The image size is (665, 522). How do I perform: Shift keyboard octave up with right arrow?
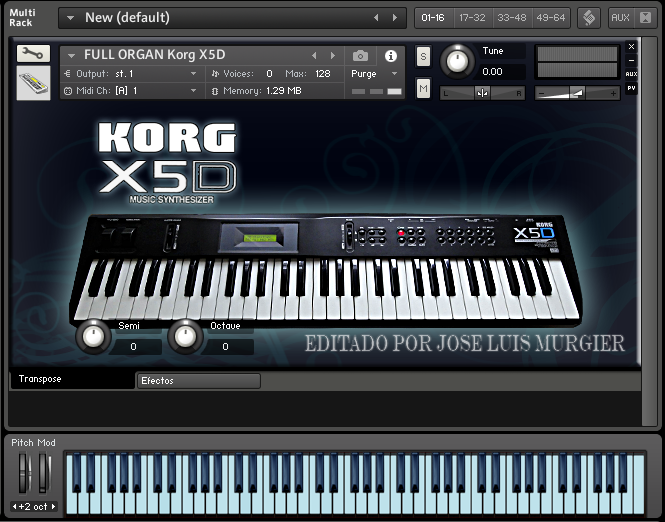53,506
